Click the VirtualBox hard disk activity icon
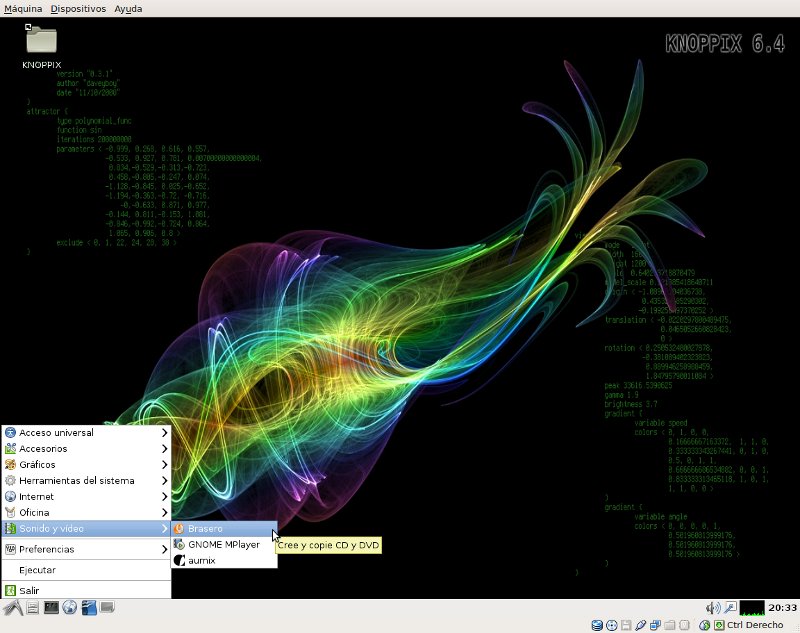Image resolution: width=800 pixels, height=633 pixels. [596, 625]
